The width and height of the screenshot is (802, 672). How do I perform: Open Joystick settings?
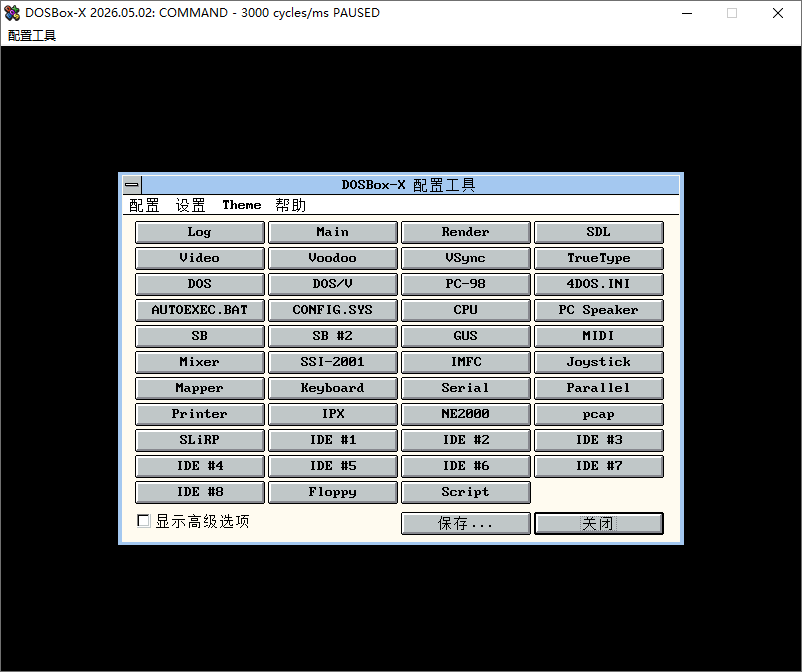(x=599, y=363)
